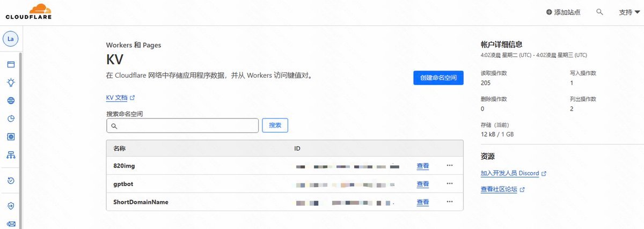The width and height of the screenshot is (644, 229).
Task: Select the gptbot namespace name
Action: pyautogui.click(x=123, y=184)
